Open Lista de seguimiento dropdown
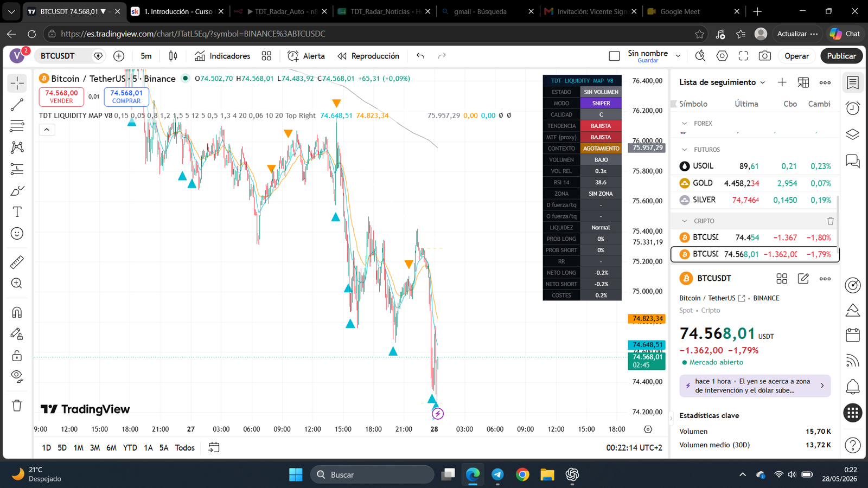The width and height of the screenshot is (868, 488). click(722, 82)
